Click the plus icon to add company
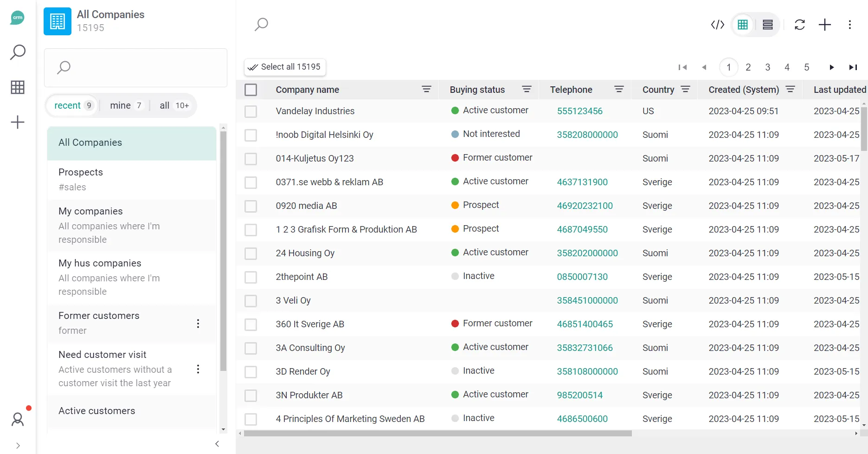The width and height of the screenshot is (868, 454). point(824,25)
